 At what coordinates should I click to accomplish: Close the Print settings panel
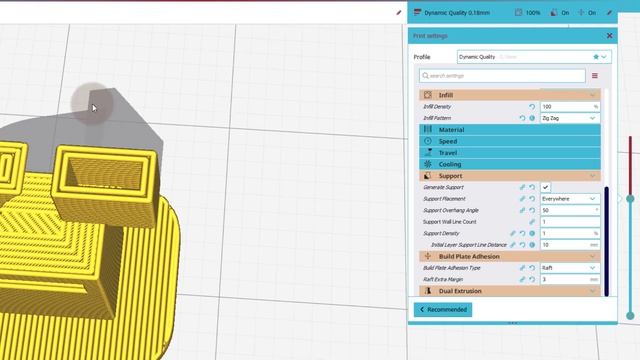tap(609, 36)
